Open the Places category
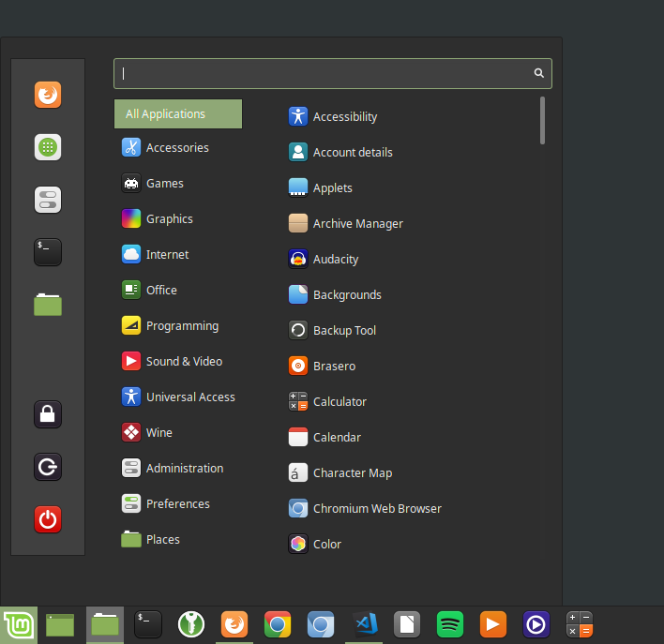The height and width of the screenshot is (644, 664). [178, 539]
